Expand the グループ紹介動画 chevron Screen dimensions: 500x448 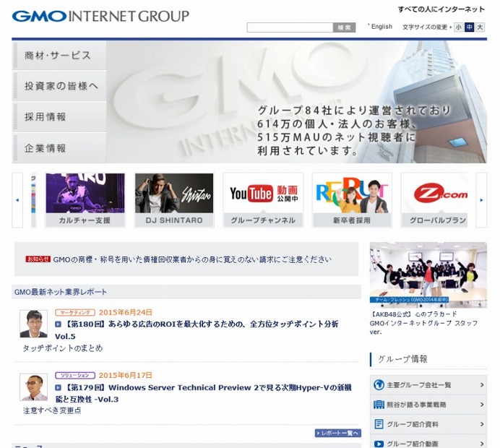tap(482, 444)
